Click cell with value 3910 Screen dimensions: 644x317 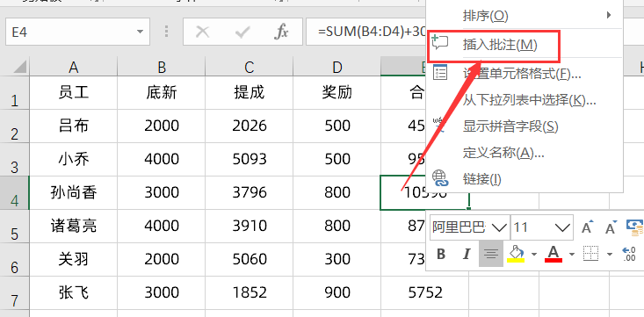click(250, 227)
